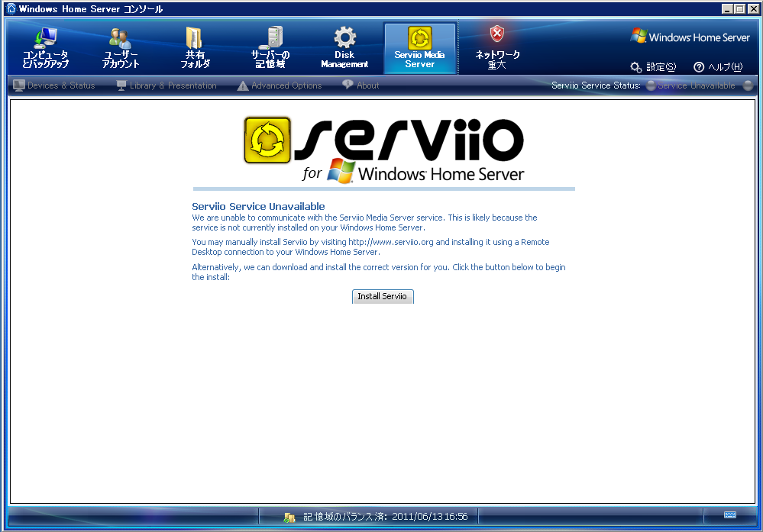Click the storage balance status icon

coord(289,517)
